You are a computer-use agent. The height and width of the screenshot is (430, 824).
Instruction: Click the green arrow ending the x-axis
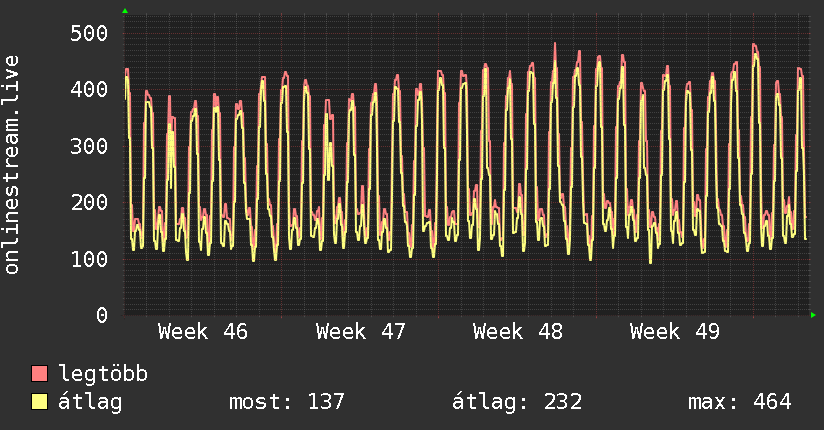click(x=814, y=315)
